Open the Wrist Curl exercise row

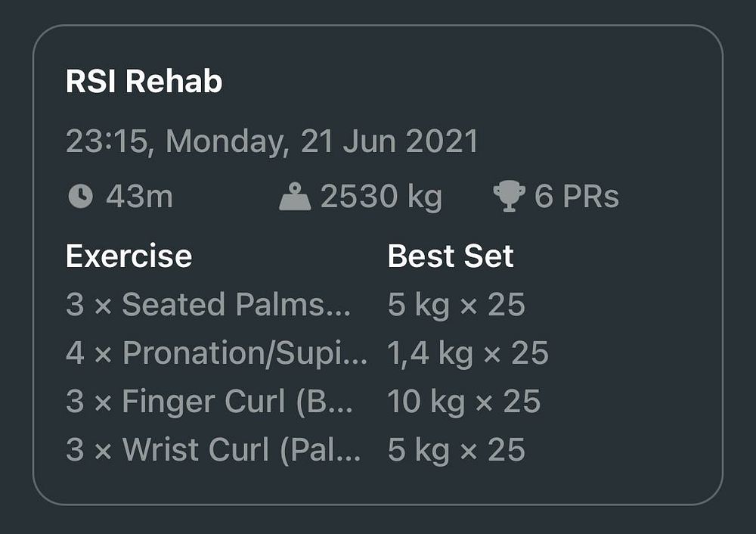coord(213,449)
